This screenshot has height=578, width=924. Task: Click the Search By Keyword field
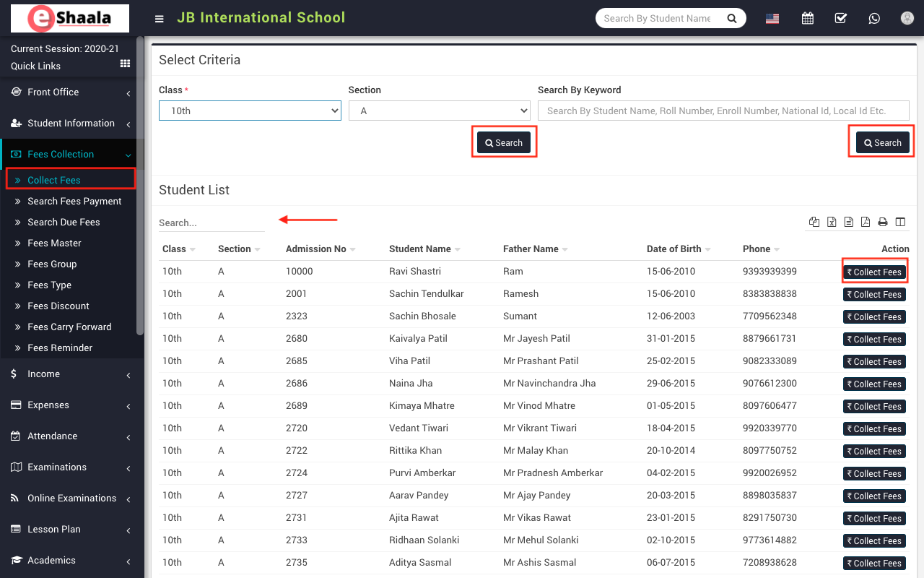(x=723, y=111)
